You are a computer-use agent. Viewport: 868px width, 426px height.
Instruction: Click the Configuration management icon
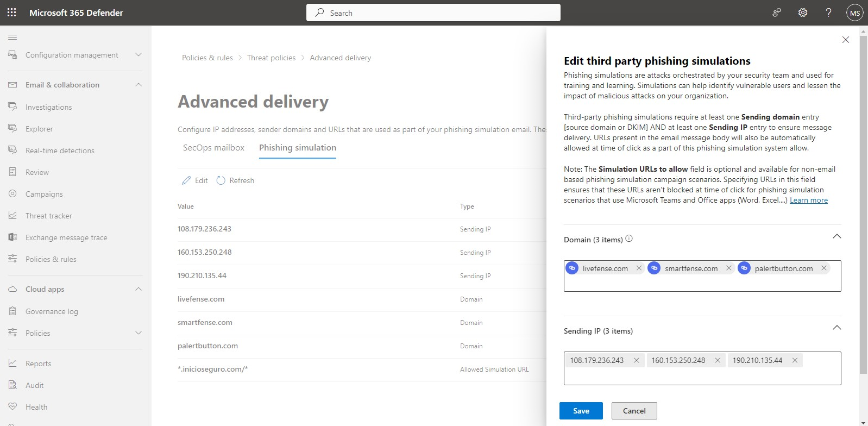[x=12, y=55]
